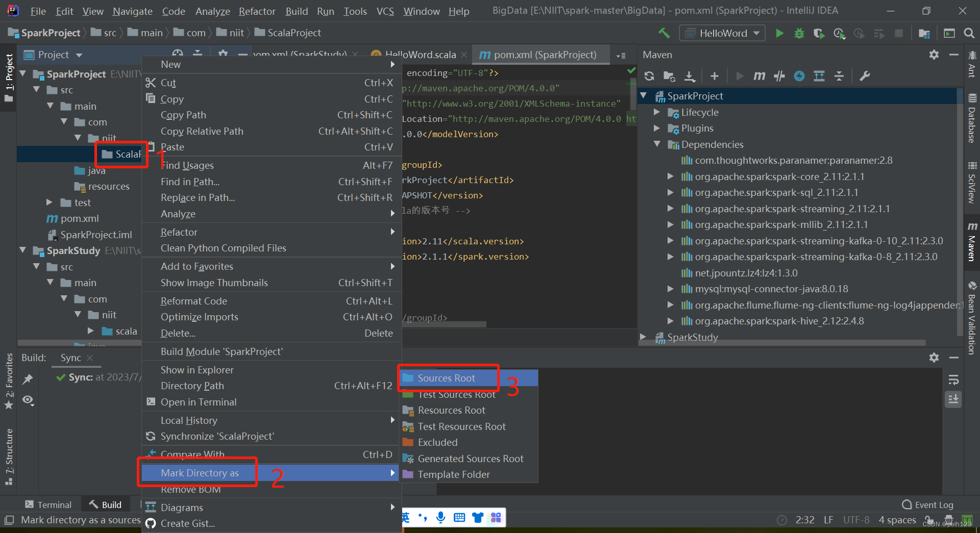Open Project Structure icon in top toolbar

click(x=924, y=33)
